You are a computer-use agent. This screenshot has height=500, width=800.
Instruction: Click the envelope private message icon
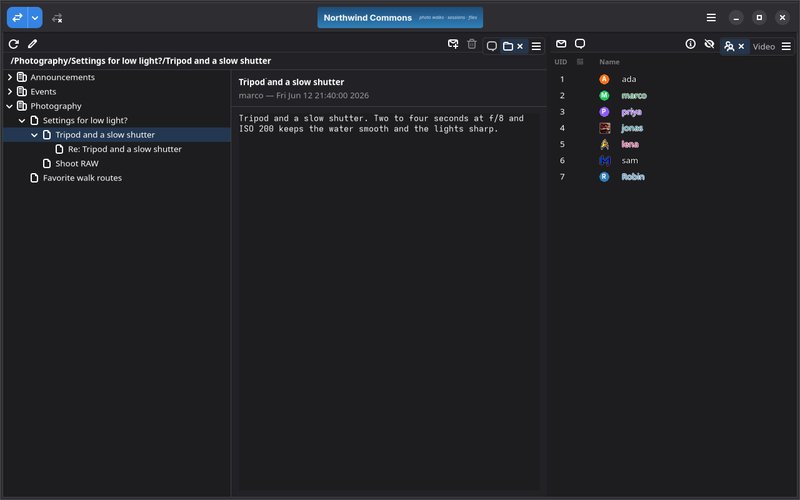(561, 44)
